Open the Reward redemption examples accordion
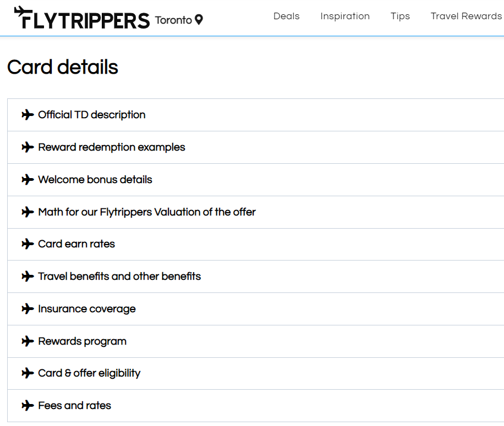504x426 pixels. pyautogui.click(x=255, y=147)
